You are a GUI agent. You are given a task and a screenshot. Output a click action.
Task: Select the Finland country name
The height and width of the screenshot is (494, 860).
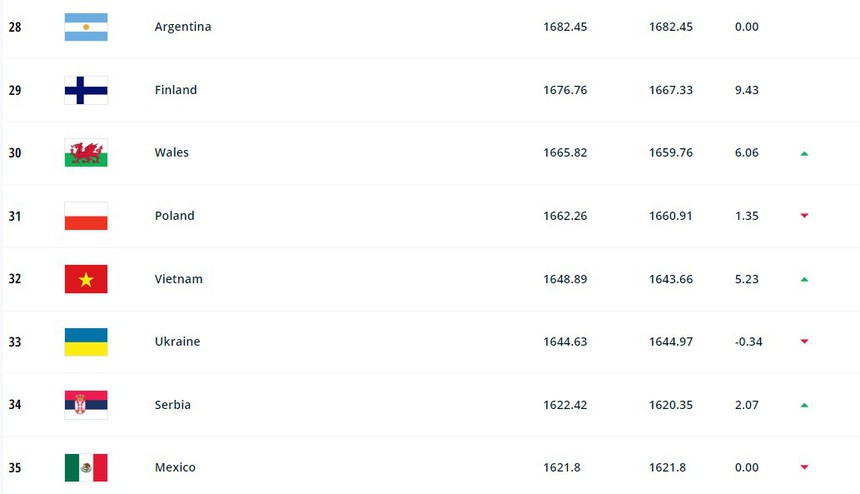pyautogui.click(x=176, y=90)
